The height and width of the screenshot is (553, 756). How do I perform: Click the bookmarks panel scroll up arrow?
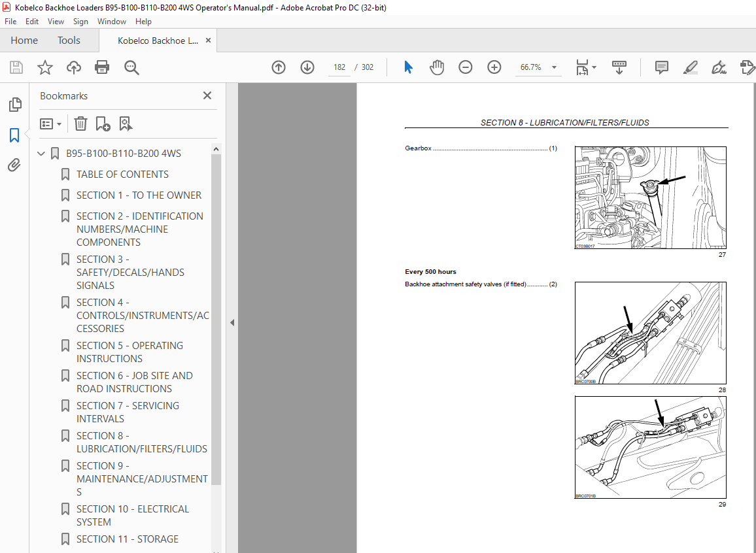(216, 149)
